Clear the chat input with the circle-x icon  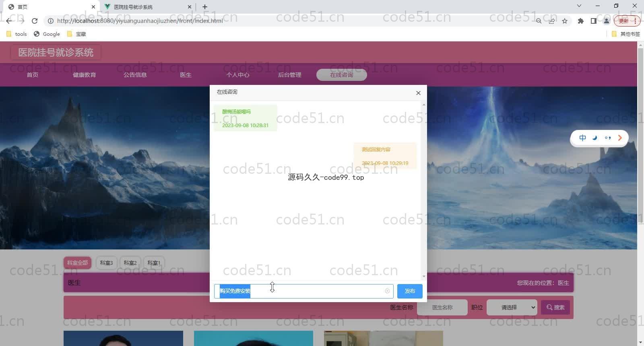coord(387,291)
